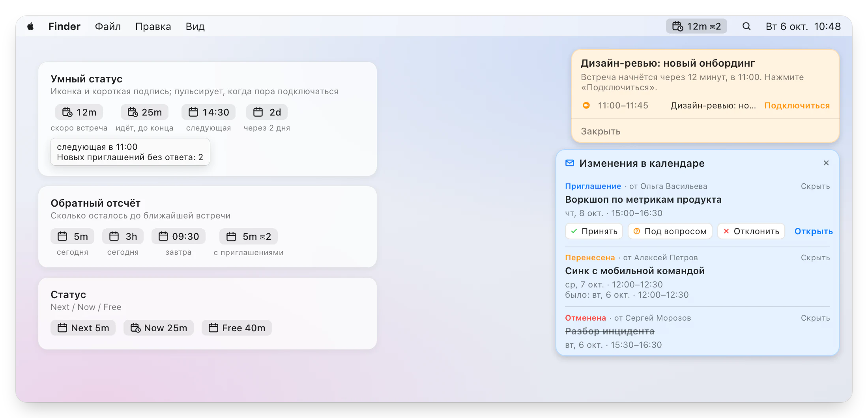Hide the Перенесена entry with Скрыть
The height and width of the screenshot is (418, 868).
coord(815,258)
